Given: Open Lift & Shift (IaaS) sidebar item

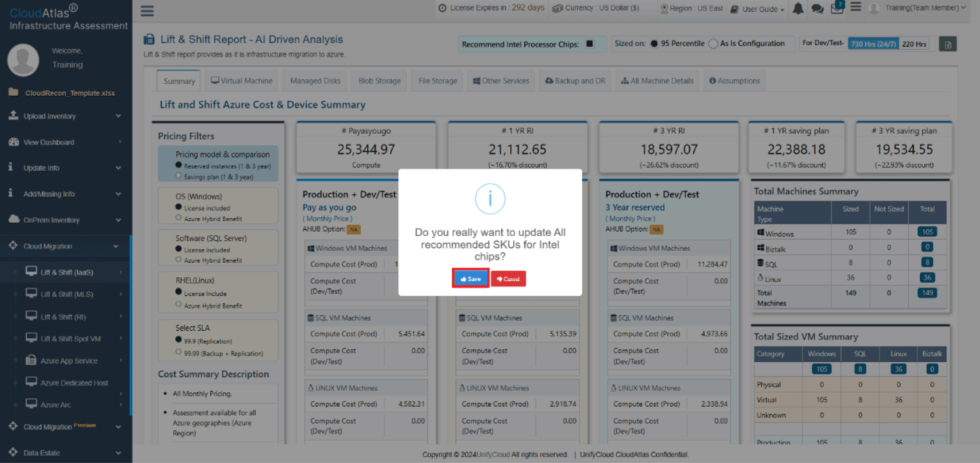Looking at the screenshot, I should coord(66,272).
